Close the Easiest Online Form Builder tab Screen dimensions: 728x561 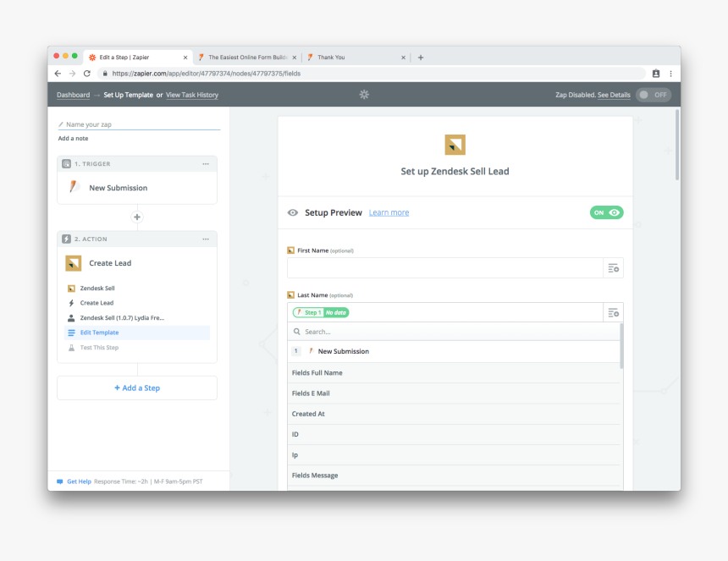(x=295, y=58)
